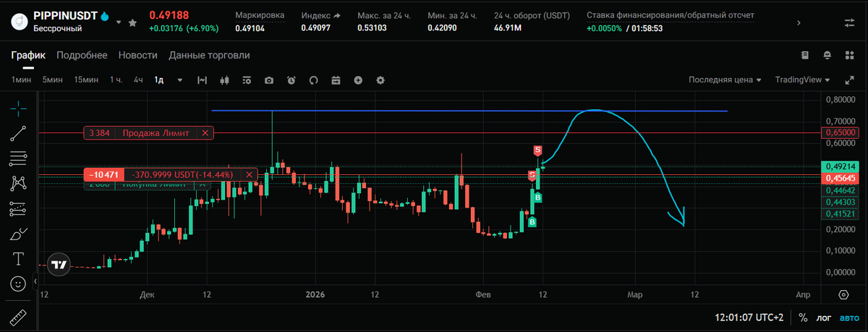The height and width of the screenshot is (332, 868).
Task: Click the Продажа Лимит order label
Action: (x=156, y=133)
